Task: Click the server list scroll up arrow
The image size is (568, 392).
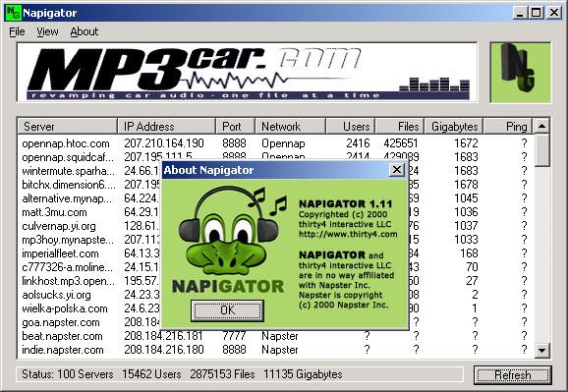Action: [x=541, y=126]
